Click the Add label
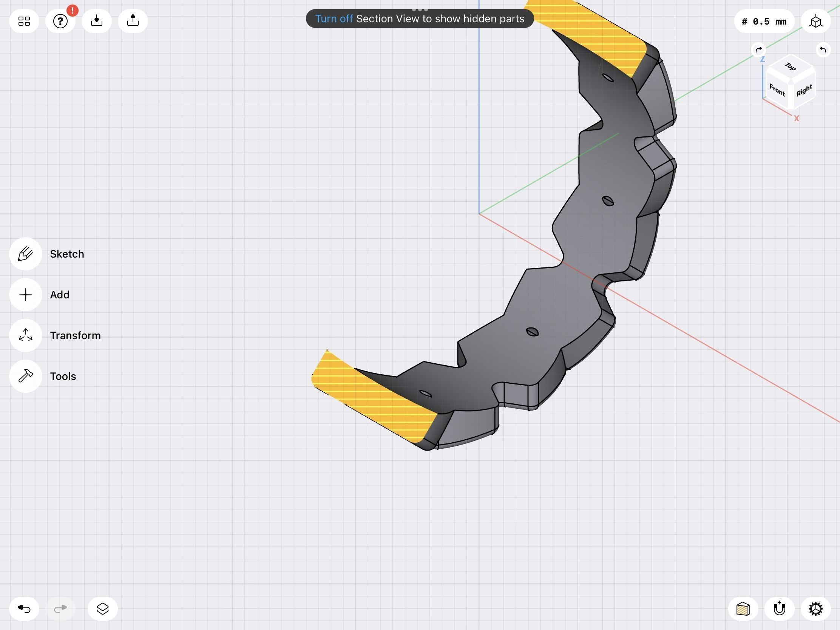The height and width of the screenshot is (630, 840). (x=60, y=295)
